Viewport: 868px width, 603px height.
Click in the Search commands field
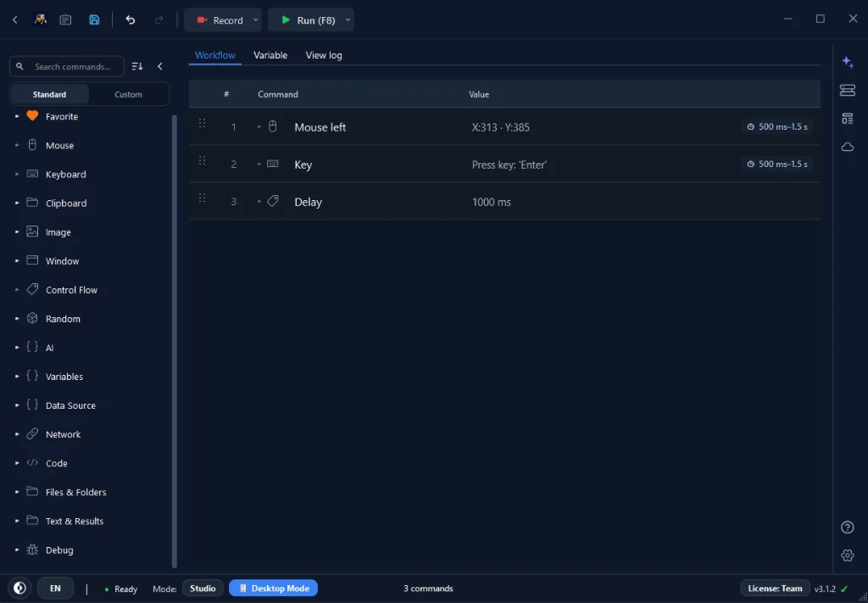pyautogui.click(x=67, y=66)
